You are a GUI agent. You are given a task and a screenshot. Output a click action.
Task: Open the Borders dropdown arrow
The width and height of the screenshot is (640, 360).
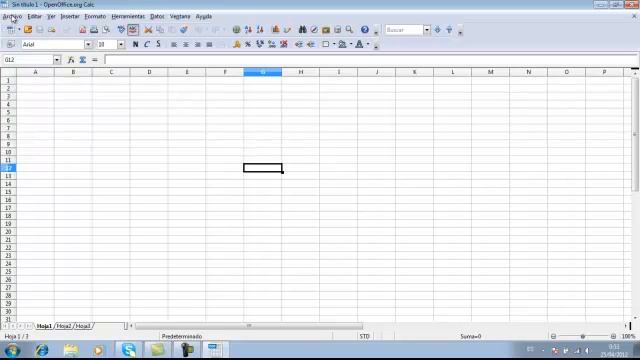(x=334, y=44)
